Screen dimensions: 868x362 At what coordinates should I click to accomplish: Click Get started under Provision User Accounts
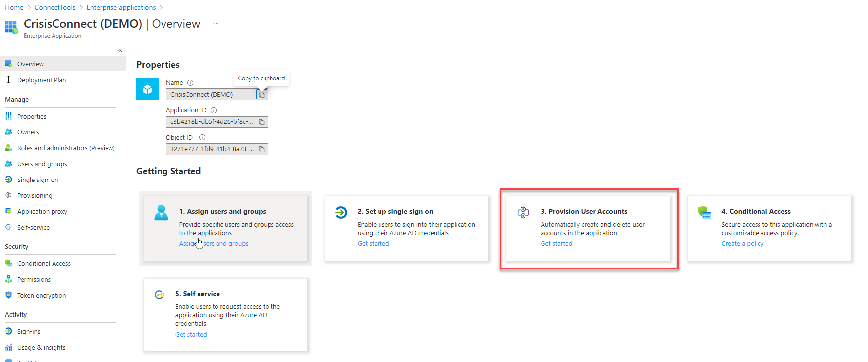point(556,243)
